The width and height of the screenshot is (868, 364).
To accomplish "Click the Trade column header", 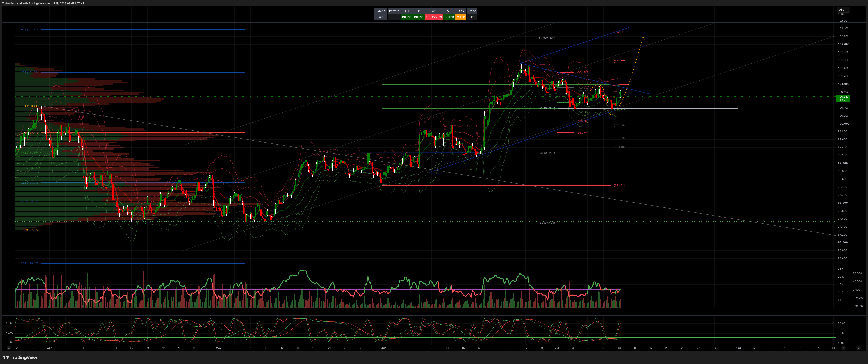I will coord(472,11).
